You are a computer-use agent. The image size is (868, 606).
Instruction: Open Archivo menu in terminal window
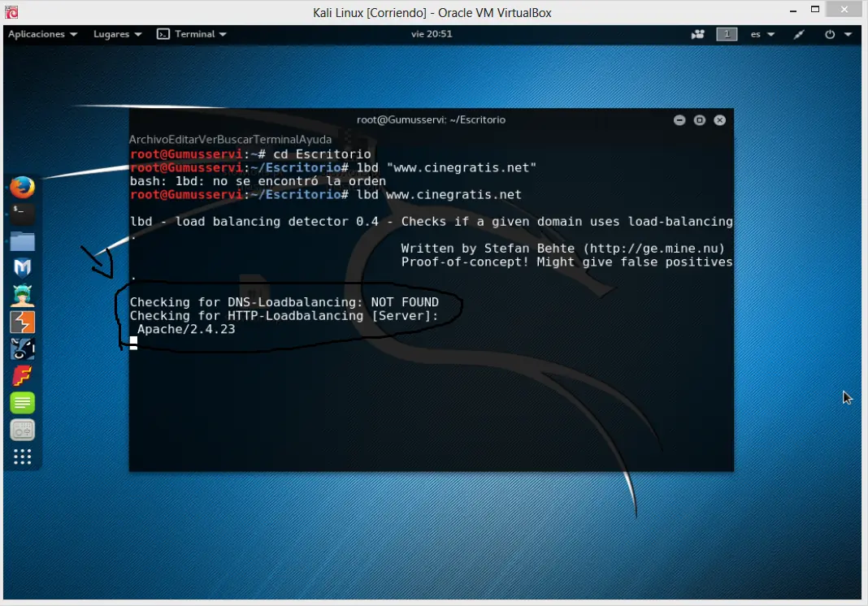(x=148, y=140)
